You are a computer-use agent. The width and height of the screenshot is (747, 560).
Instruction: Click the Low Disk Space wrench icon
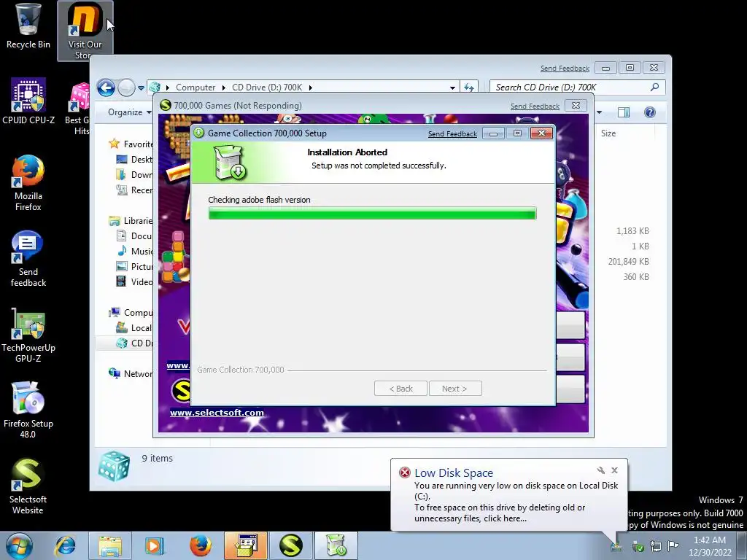tap(601, 470)
